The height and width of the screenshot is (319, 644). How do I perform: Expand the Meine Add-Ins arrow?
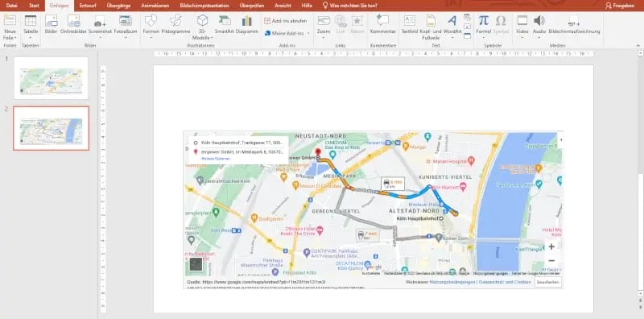(x=308, y=33)
